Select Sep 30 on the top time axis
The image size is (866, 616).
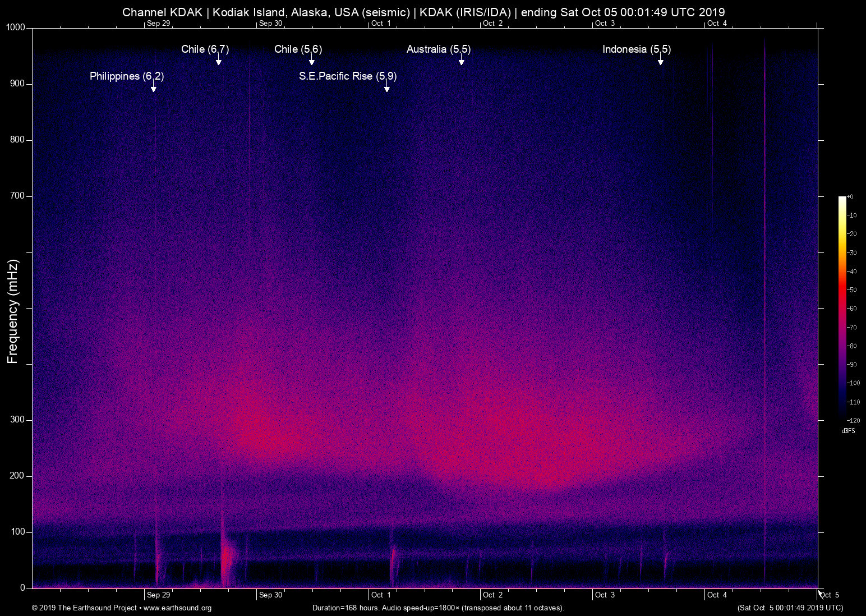coord(270,23)
